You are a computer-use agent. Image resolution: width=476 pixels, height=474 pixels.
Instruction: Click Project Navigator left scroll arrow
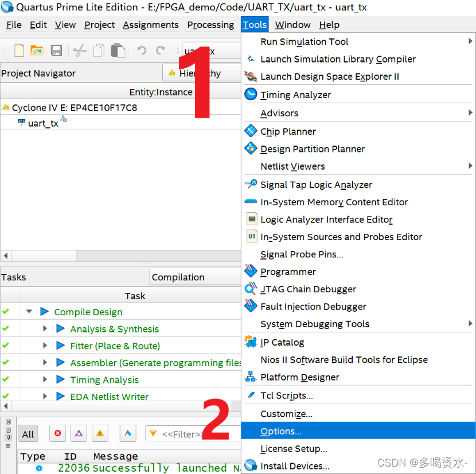coord(6,256)
